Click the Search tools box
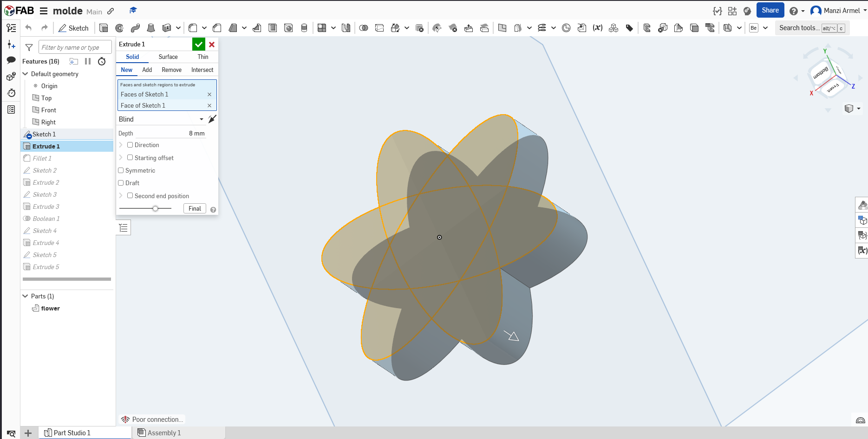Image resolution: width=868 pixels, height=439 pixels. pos(812,28)
